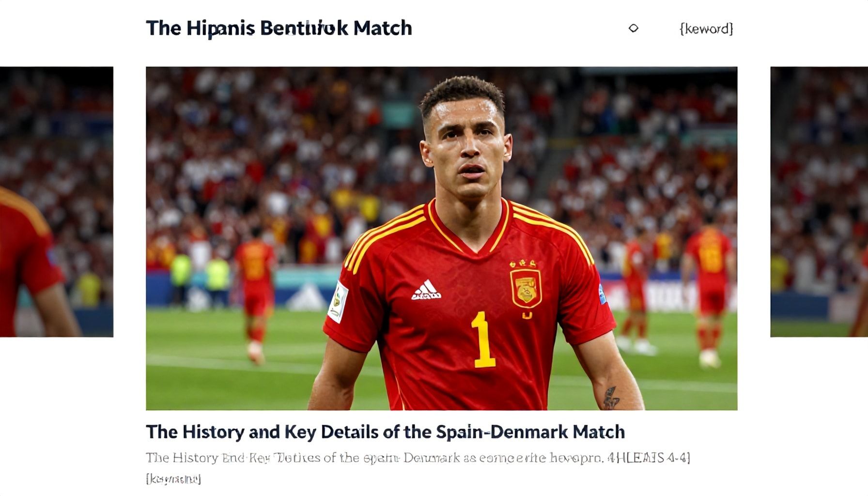This screenshot has width=868, height=496.
Task: Click the small blue badge on the player's left sleeve
Action: 602,294
